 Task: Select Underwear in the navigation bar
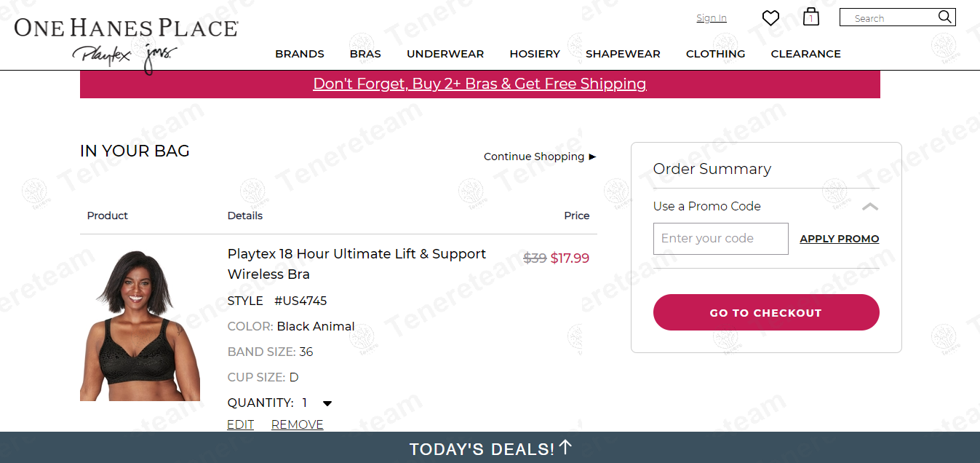click(445, 54)
